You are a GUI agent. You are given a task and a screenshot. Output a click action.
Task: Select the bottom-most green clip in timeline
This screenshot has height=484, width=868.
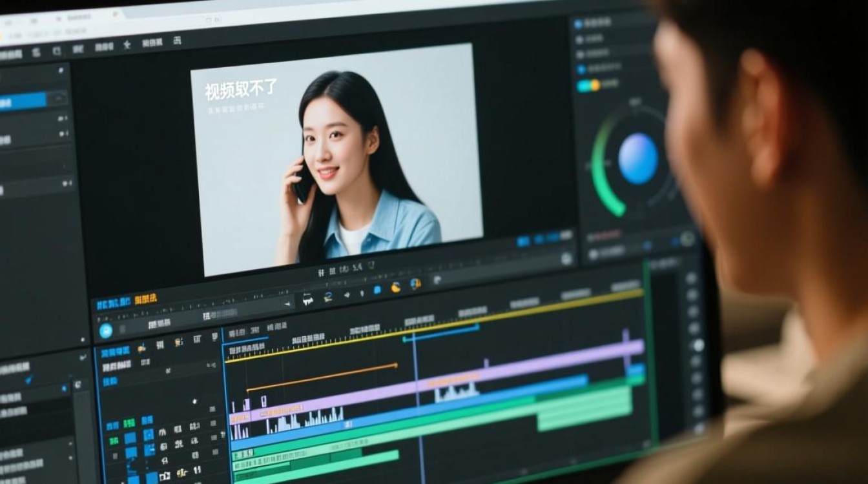(x=316, y=466)
